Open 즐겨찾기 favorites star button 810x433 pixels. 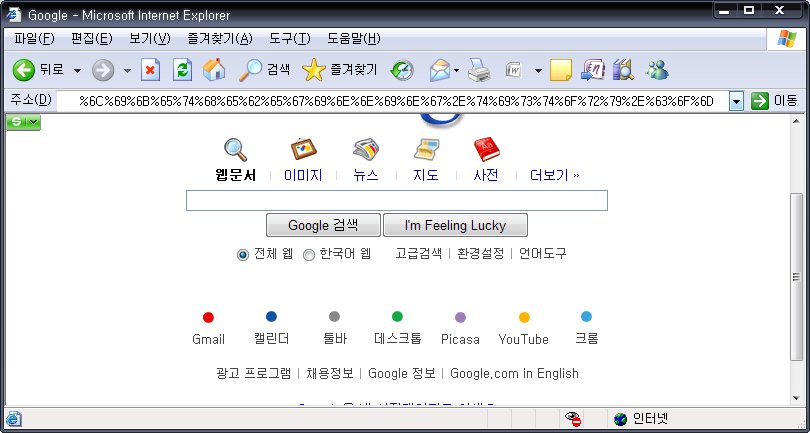(339, 70)
